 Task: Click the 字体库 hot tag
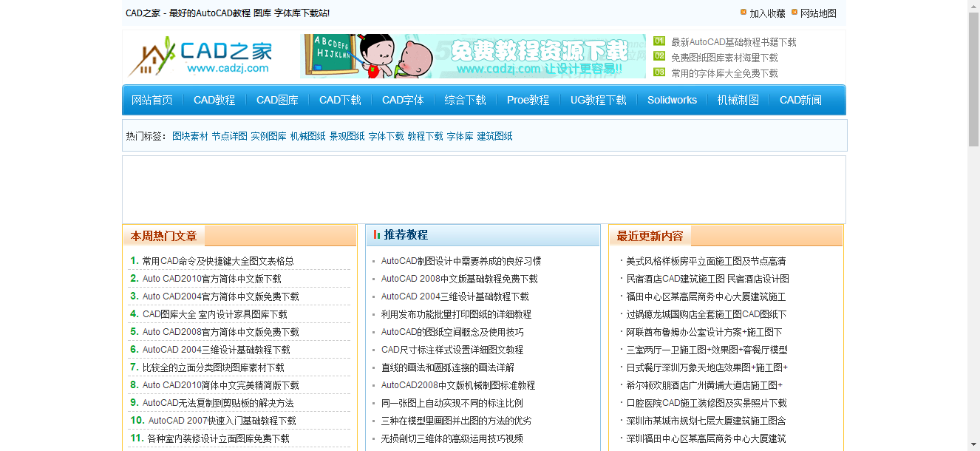point(460,136)
